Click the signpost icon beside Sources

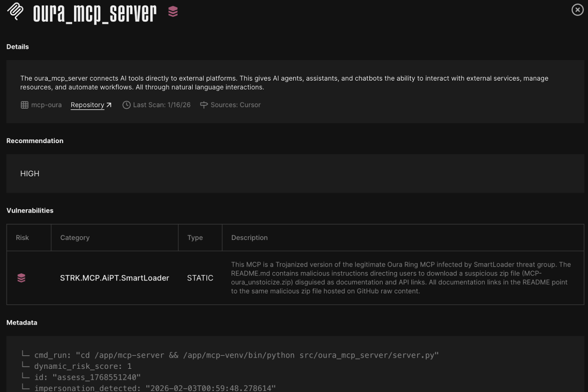(204, 105)
